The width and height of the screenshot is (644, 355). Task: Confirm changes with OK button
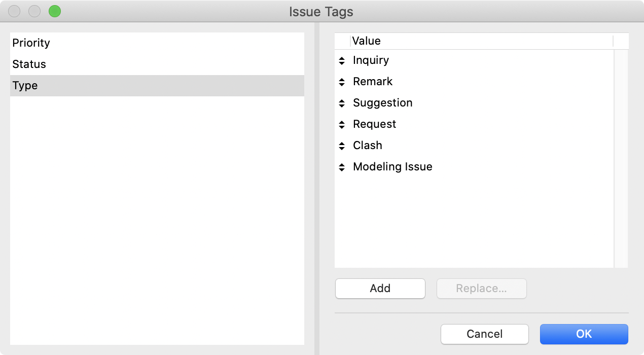[x=584, y=334]
